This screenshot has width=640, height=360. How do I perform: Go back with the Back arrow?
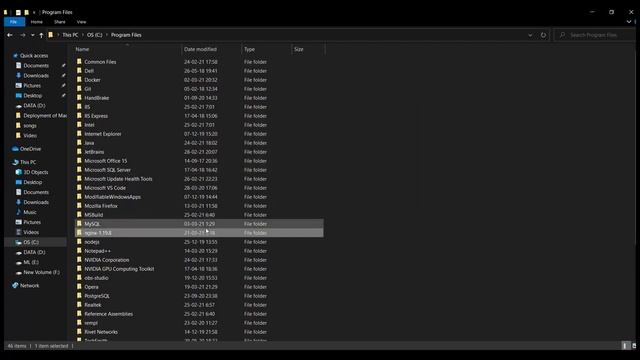[9, 35]
